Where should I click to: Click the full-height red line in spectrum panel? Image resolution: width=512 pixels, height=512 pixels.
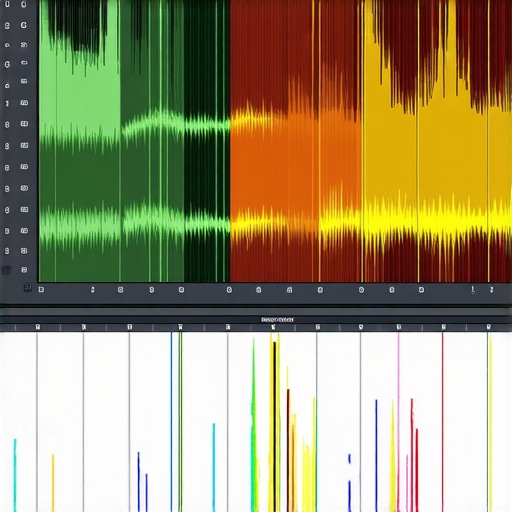[443, 422]
